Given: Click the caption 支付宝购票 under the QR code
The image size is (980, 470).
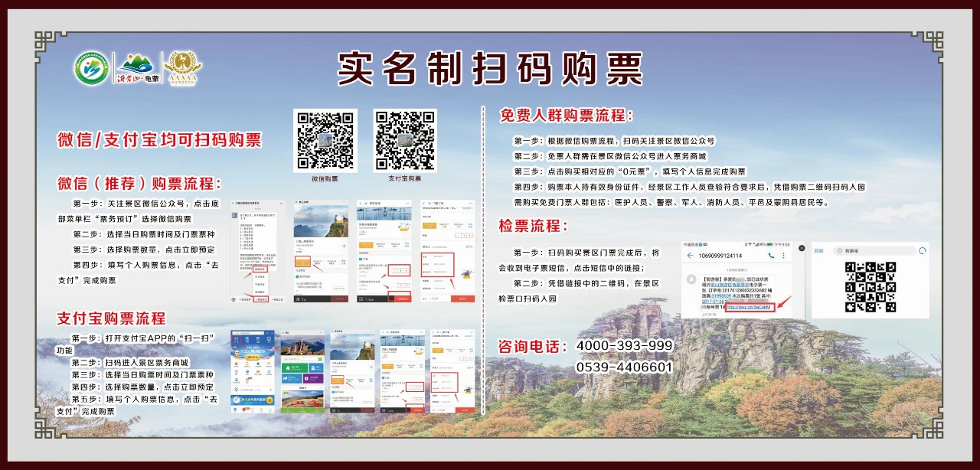Looking at the screenshot, I should click(x=404, y=178).
